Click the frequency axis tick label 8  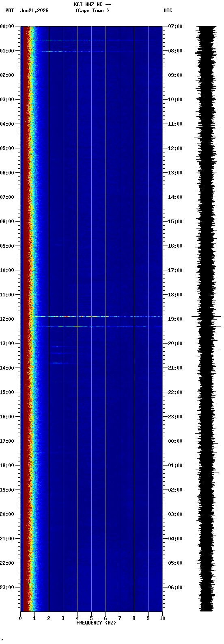click(134, 618)
